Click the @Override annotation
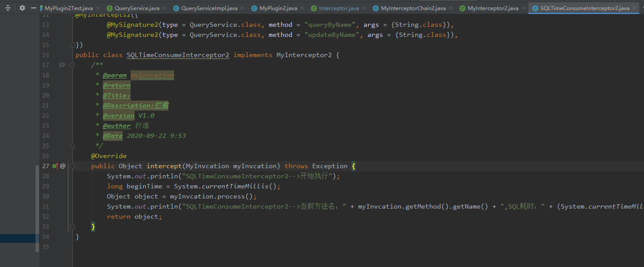This screenshot has height=267, width=644. (x=109, y=156)
